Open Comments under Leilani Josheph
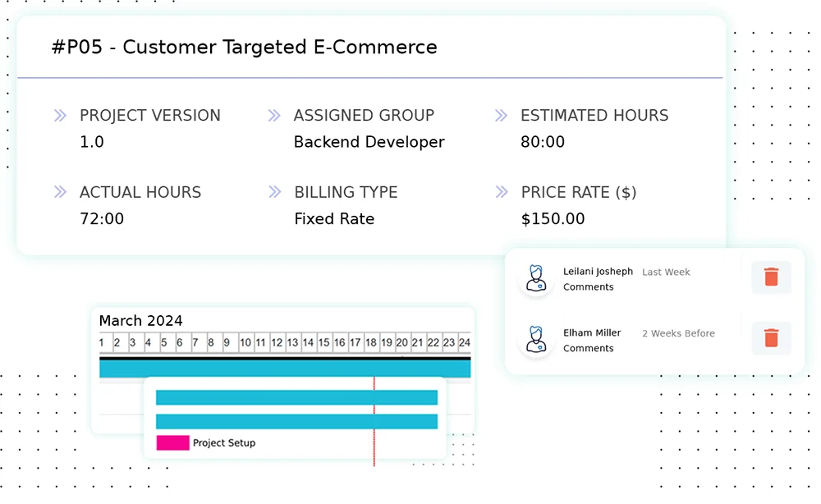The image size is (821, 504). 589,286
